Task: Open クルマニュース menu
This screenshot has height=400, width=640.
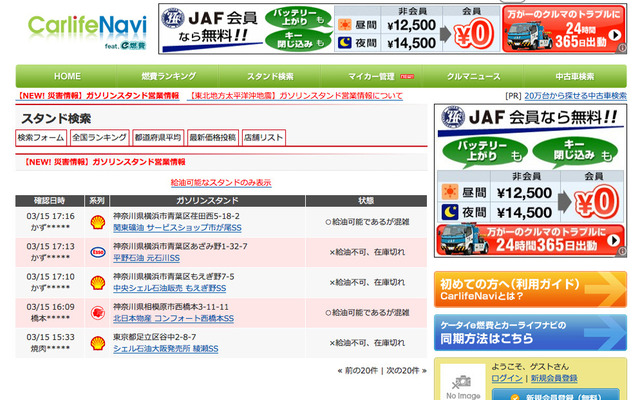Action: (473, 76)
